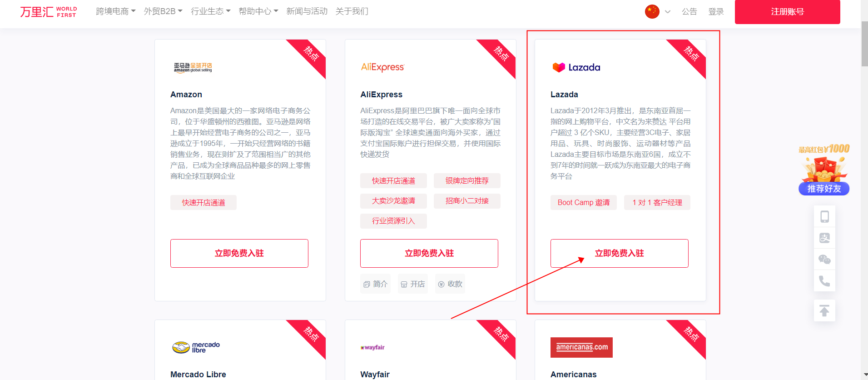Expand the 帮助中心 menu
The width and height of the screenshot is (868, 380).
click(x=258, y=11)
